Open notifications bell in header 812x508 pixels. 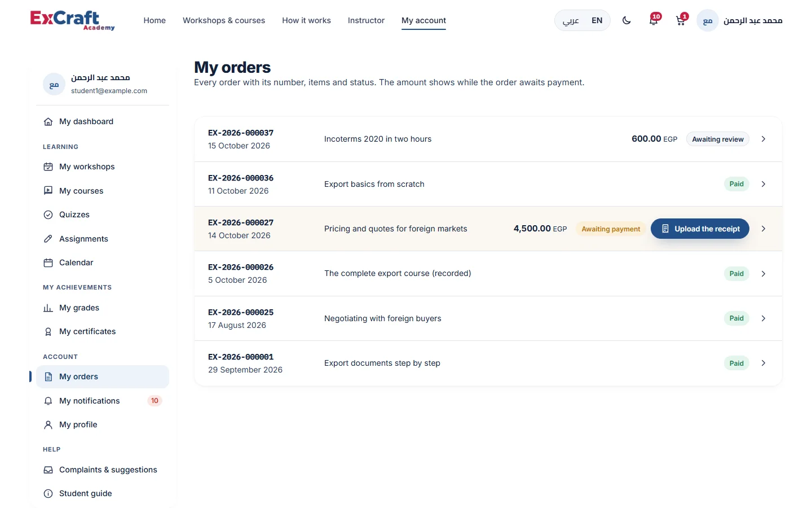(654, 21)
